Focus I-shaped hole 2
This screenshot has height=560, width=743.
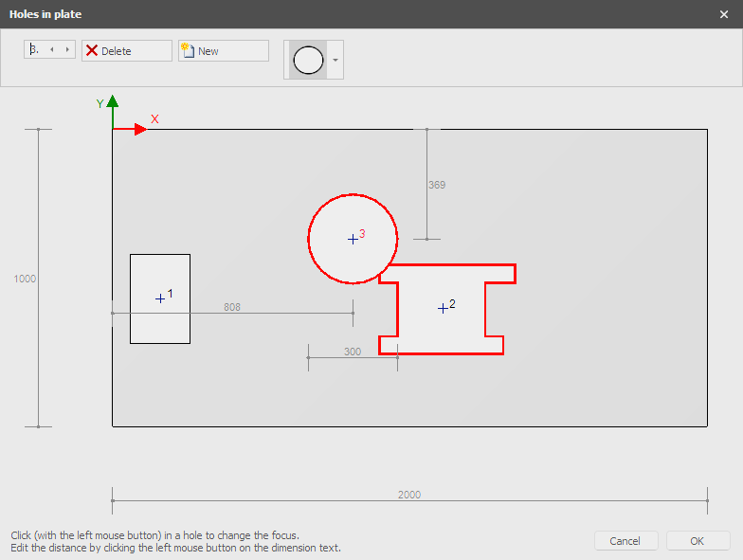pos(442,309)
